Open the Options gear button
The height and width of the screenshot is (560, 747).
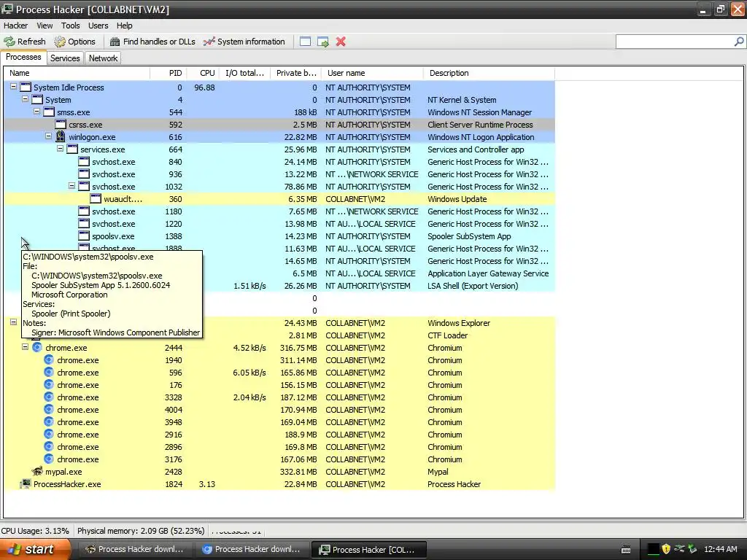(x=75, y=42)
